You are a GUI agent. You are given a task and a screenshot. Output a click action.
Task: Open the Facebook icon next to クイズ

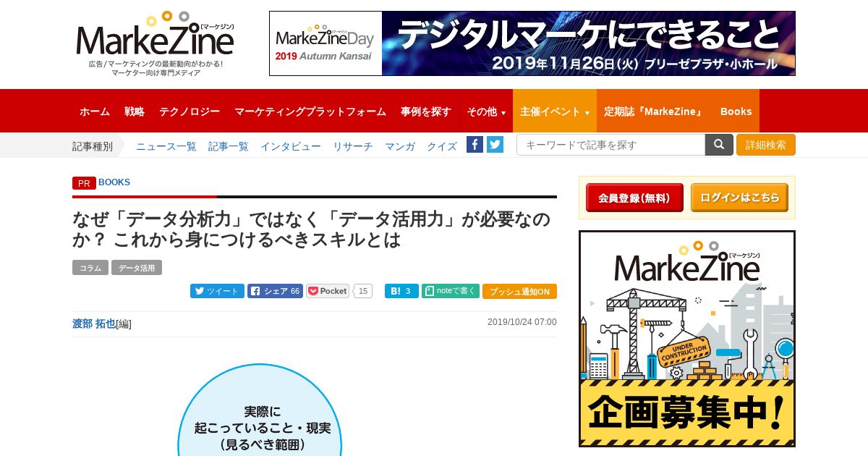[x=475, y=144]
